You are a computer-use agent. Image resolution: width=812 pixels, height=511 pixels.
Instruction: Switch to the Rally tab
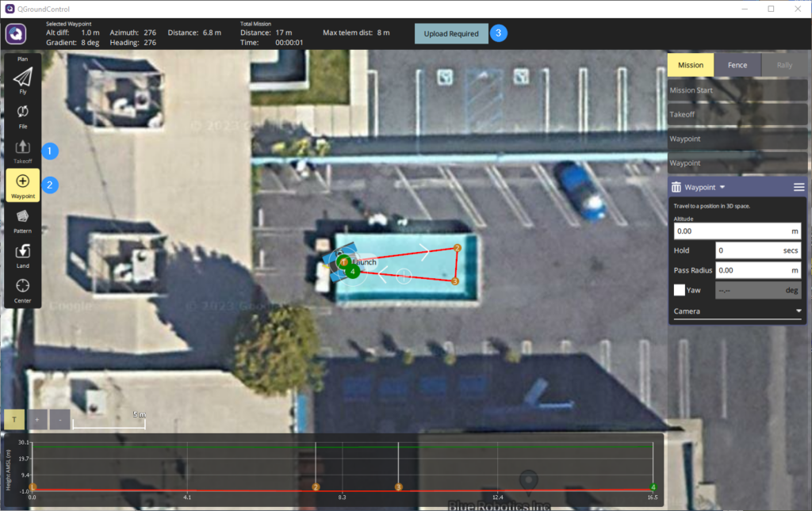[784, 65]
